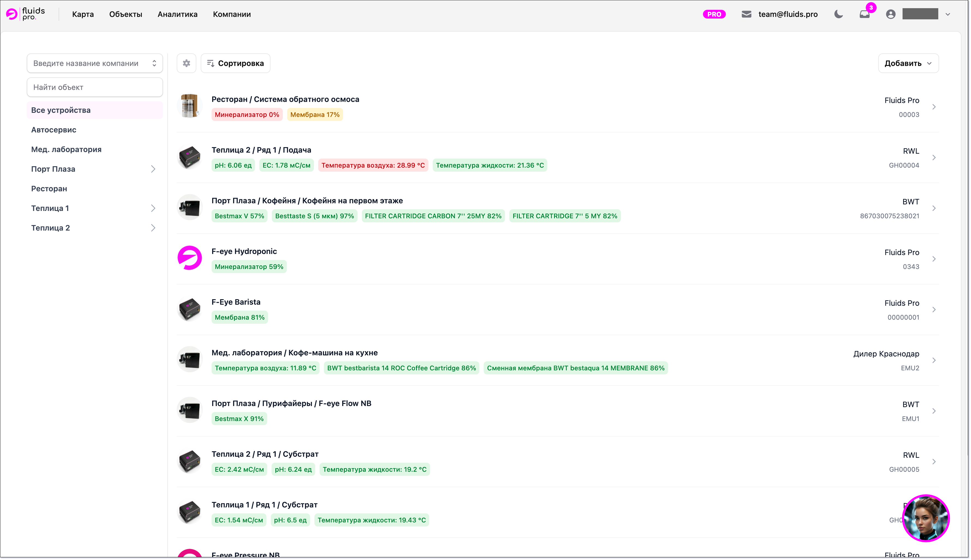Click the reverse osmosis system device image
The image size is (971, 560).
click(189, 106)
